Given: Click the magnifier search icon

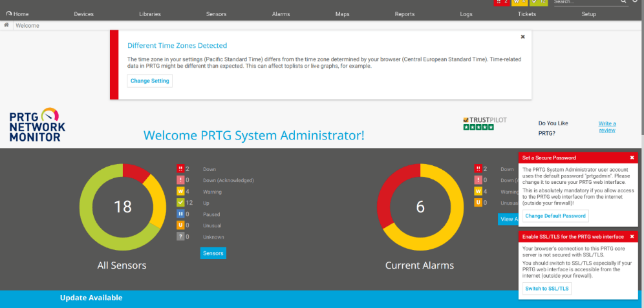Looking at the screenshot, I should point(623,2).
